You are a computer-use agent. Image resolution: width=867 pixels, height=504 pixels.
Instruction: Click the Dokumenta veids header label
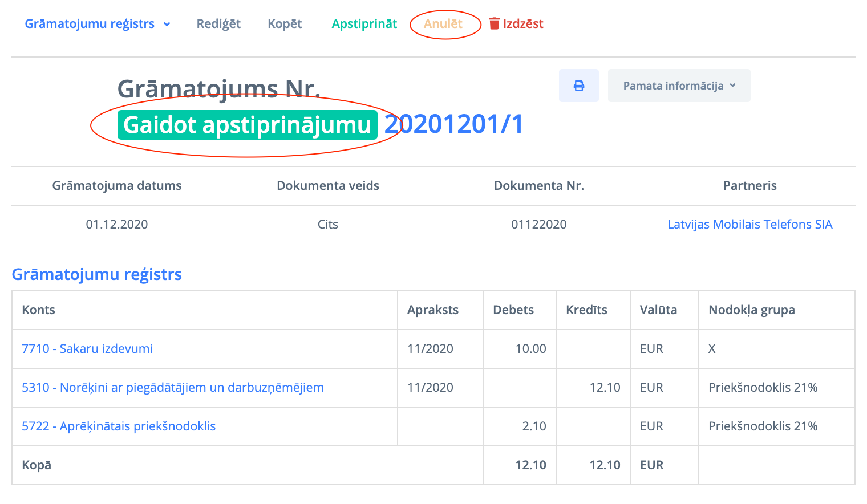click(328, 185)
